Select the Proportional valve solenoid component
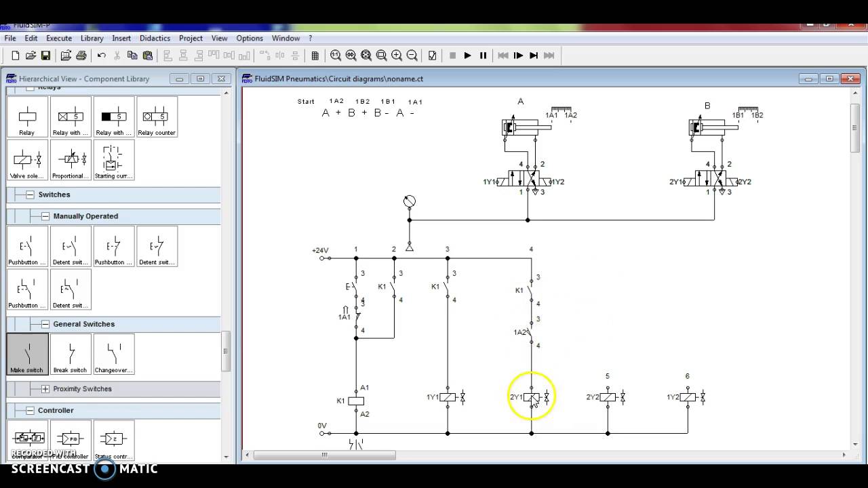The width and height of the screenshot is (868, 488). pos(71,160)
